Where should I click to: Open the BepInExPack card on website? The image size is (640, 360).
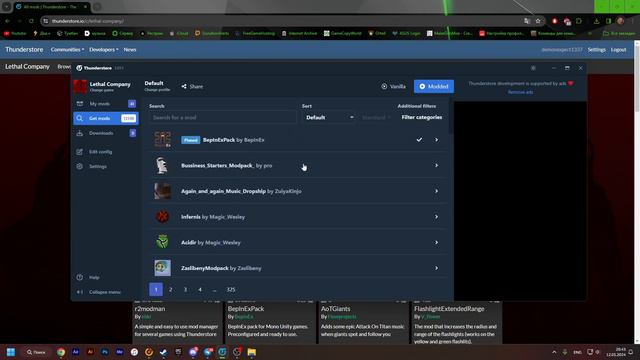tap(270, 322)
